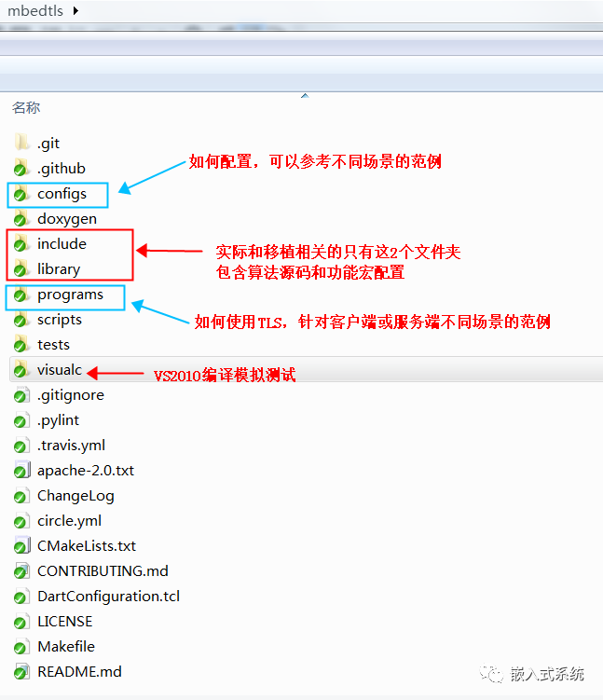The height and width of the screenshot is (700, 603).
Task: Click the mbedtls breadcrumb in address bar
Action: tap(35, 10)
